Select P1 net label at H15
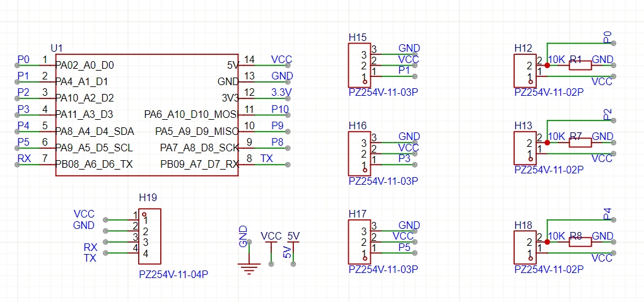Screen dimensions: 644x302 tap(404, 70)
